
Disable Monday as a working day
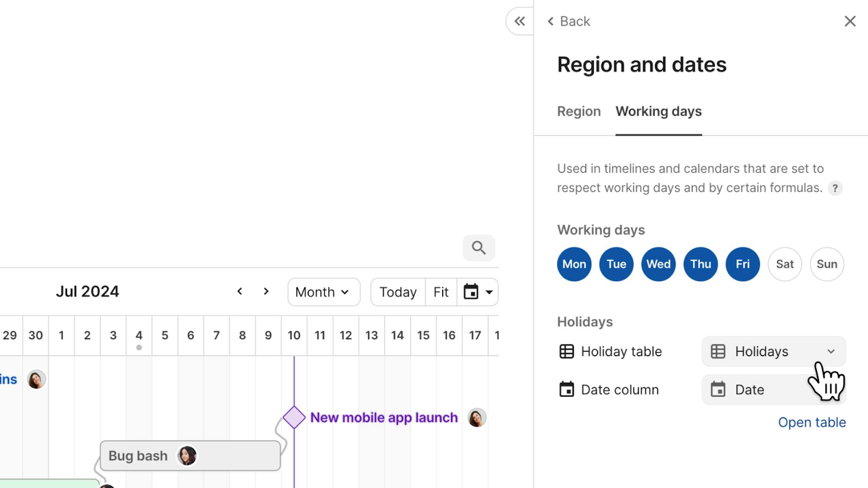574,264
